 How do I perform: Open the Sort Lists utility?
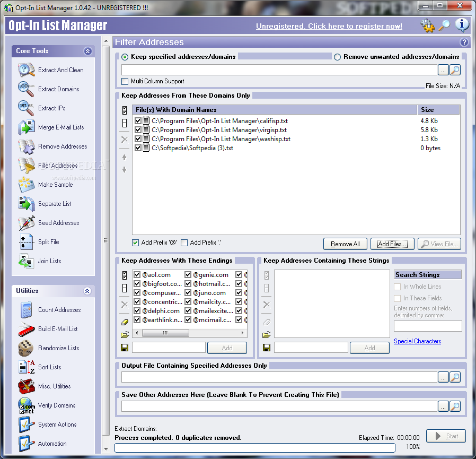(40, 367)
